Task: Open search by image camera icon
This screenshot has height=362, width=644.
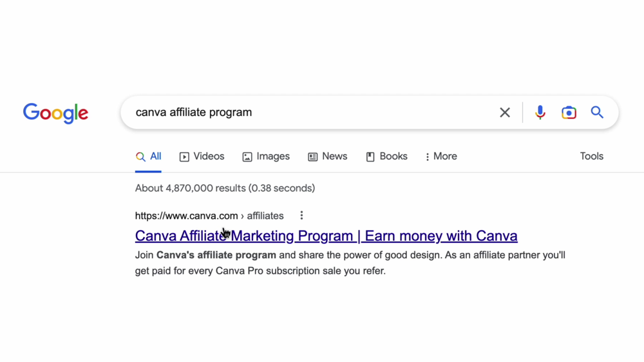Action: click(x=569, y=113)
